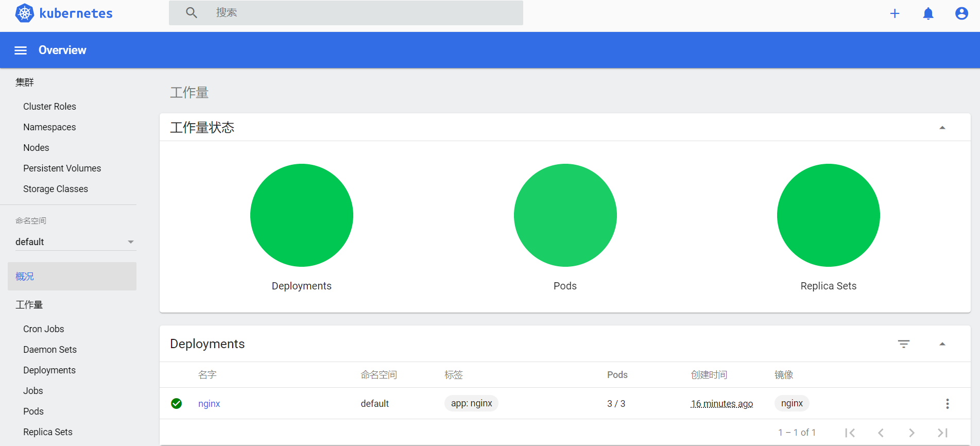Go to next page of Deployments
Screen dimensions: 980x446
[912, 433]
